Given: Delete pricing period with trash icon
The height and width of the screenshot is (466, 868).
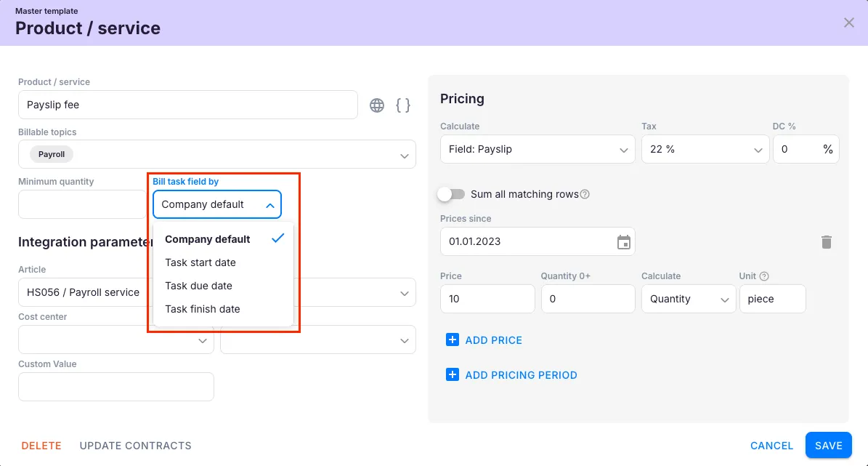Looking at the screenshot, I should 826,242.
